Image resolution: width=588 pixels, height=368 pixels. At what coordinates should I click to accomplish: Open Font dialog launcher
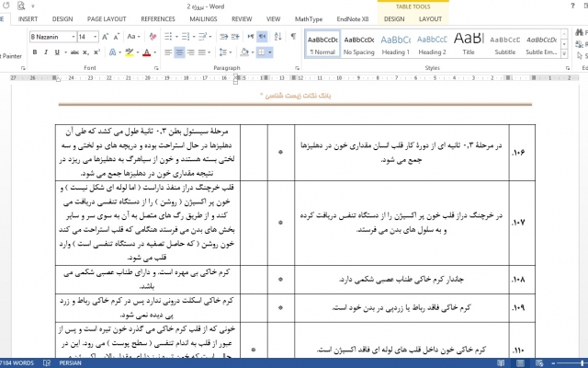click(x=156, y=68)
